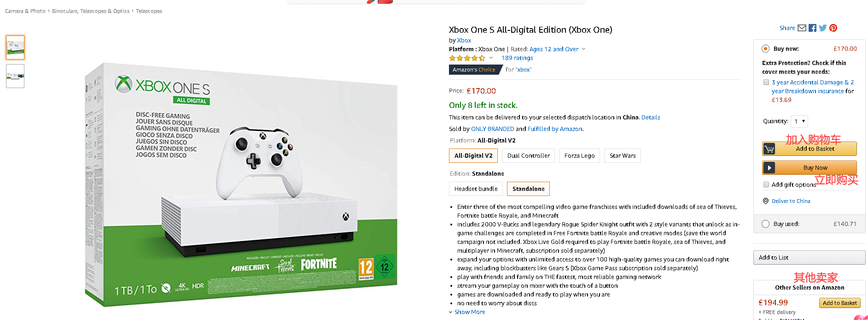Click the Add to List button
This screenshot has height=320, width=868.
(x=809, y=257)
